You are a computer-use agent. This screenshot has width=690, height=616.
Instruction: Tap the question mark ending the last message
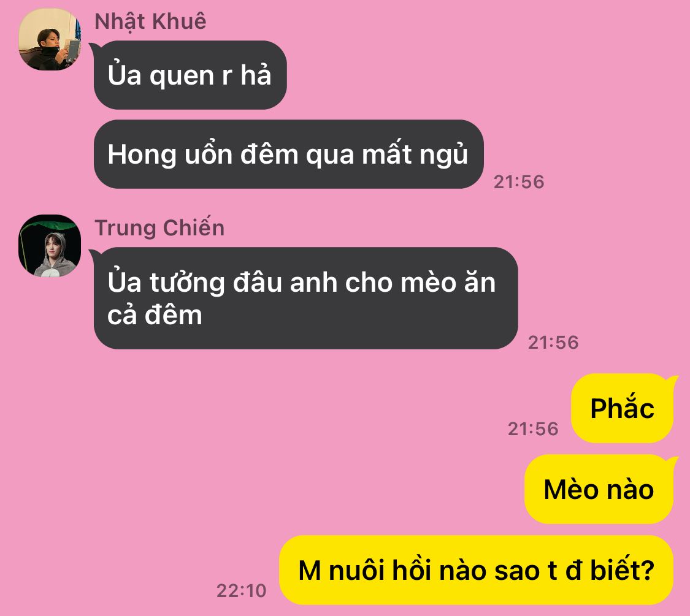pos(647,570)
